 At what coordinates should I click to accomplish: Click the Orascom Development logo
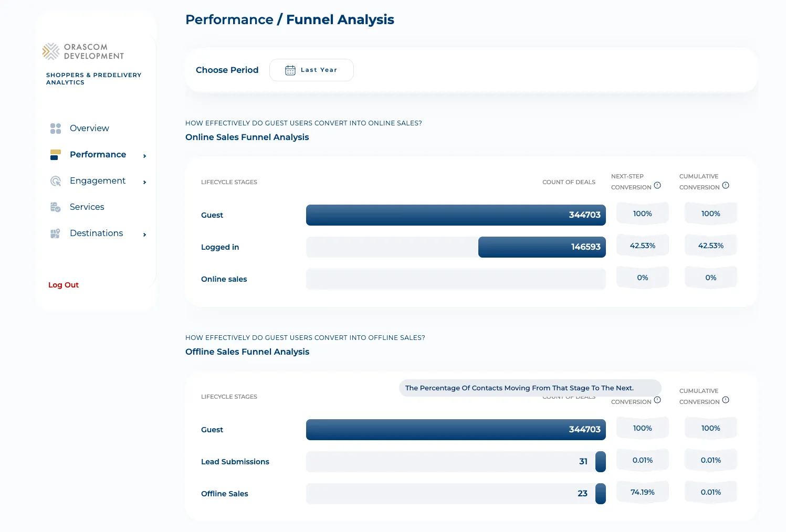point(83,51)
